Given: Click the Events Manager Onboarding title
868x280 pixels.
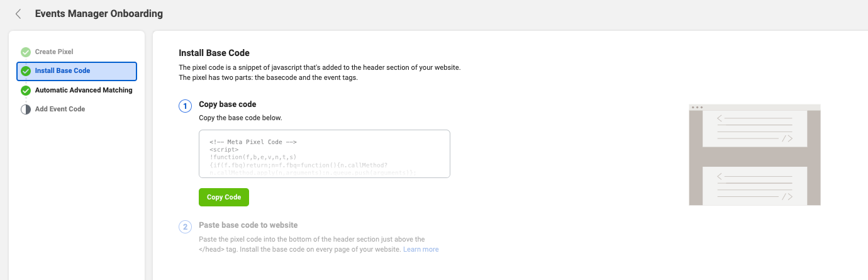Looking at the screenshot, I should click(99, 13).
